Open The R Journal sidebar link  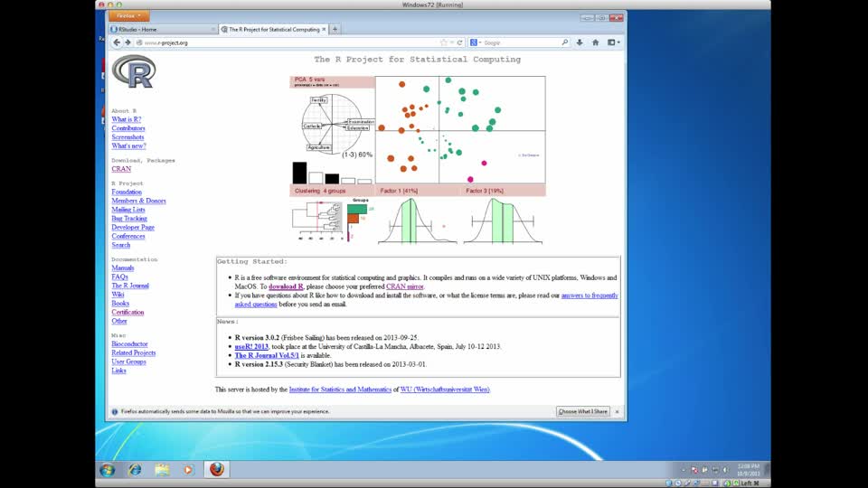point(130,286)
